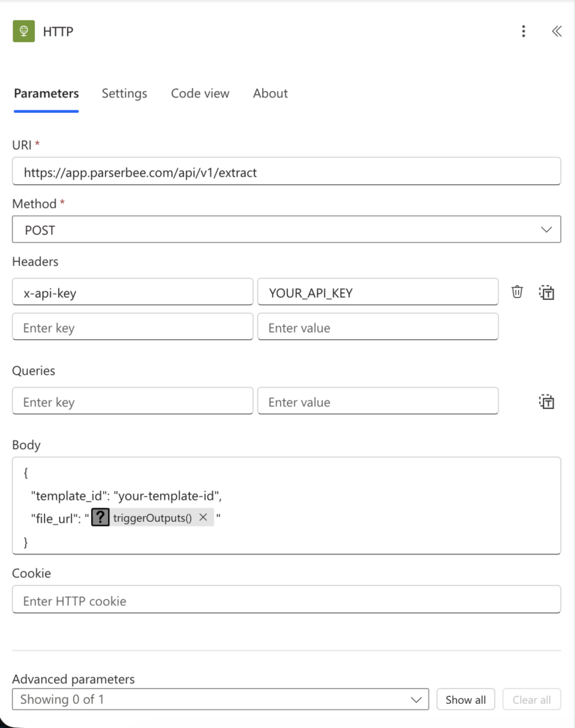The width and height of the screenshot is (575, 728).
Task: Select the Parameters tab
Action: click(46, 93)
